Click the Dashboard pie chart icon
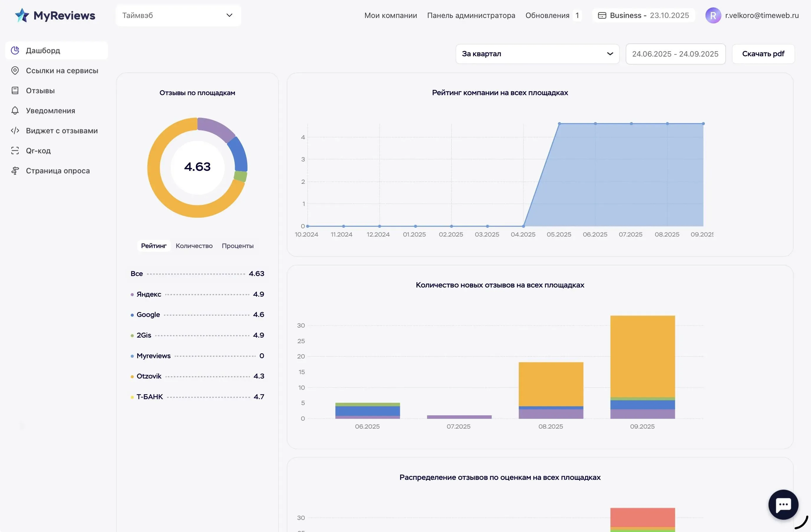The image size is (811, 532). click(15, 50)
